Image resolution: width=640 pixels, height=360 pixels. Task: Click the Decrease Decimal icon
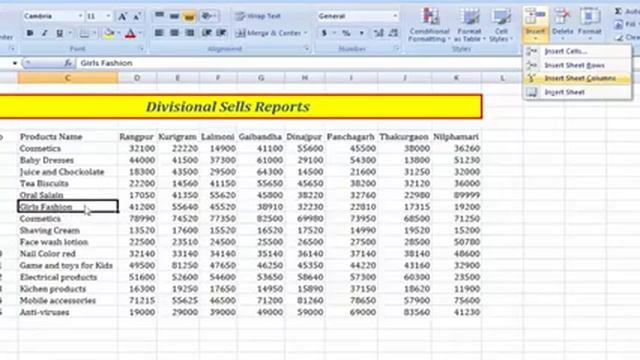pyautogui.click(x=393, y=33)
